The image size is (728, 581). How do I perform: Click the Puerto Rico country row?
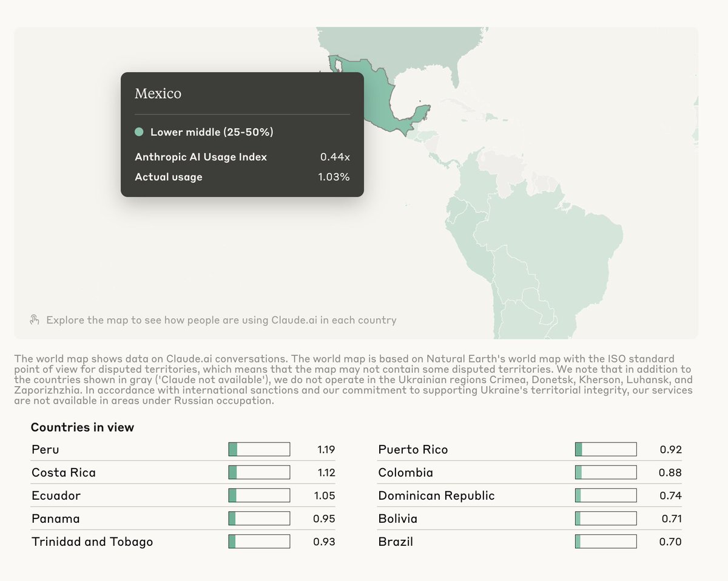pyautogui.click(x=530, y=449)
